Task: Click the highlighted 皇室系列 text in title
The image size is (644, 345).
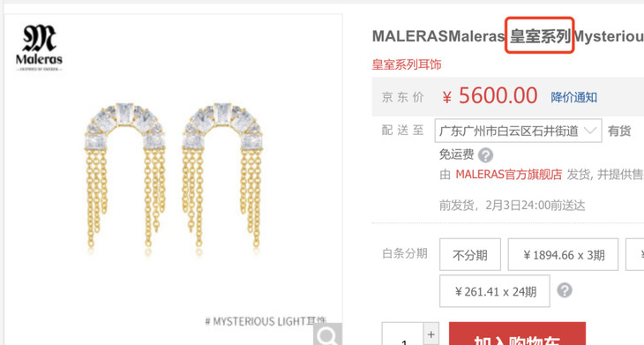Action: 539,36
